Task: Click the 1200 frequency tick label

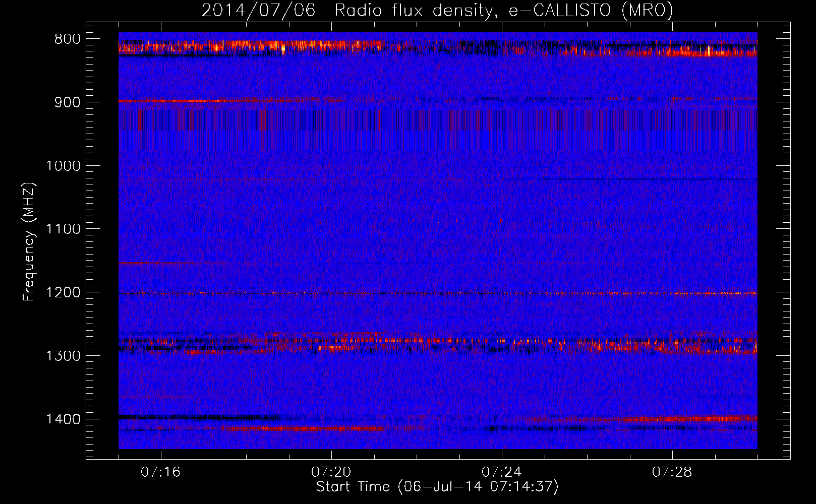Action: [63, 293]
